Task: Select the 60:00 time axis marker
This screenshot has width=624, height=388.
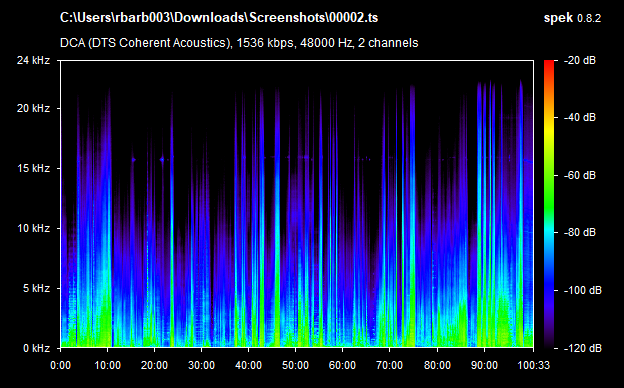Action: tap(342, 365)
